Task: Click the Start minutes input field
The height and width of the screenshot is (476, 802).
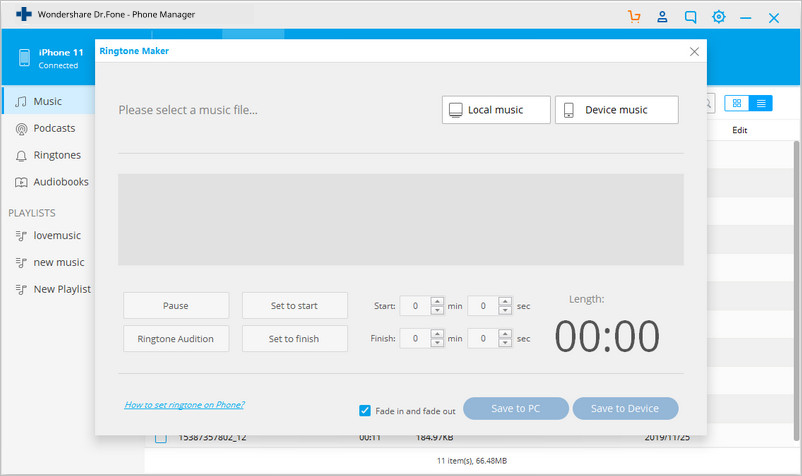Action: pos(415,306)
